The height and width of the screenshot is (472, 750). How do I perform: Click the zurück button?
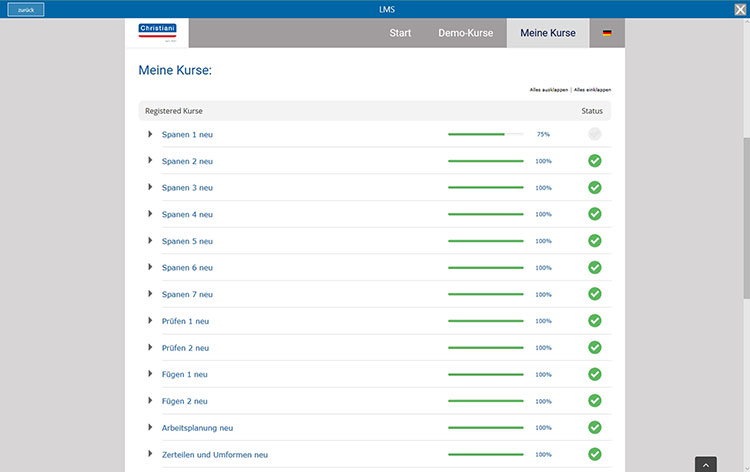[x=26, y=10]
